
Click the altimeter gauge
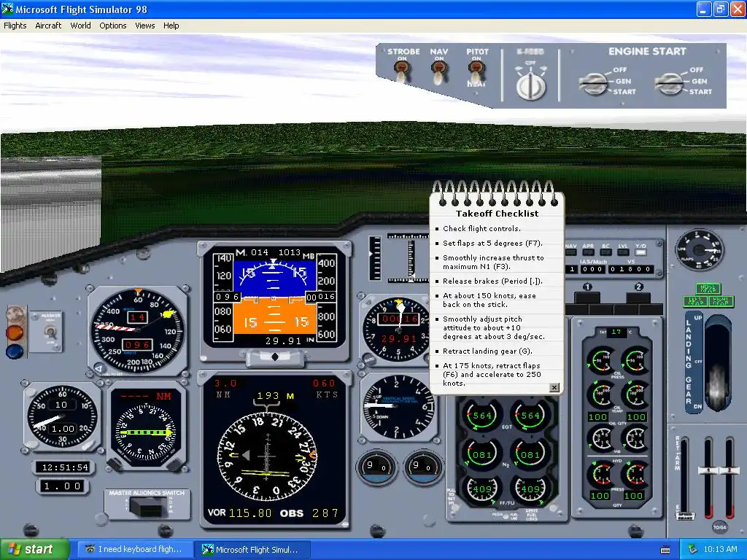click(398, 330)
